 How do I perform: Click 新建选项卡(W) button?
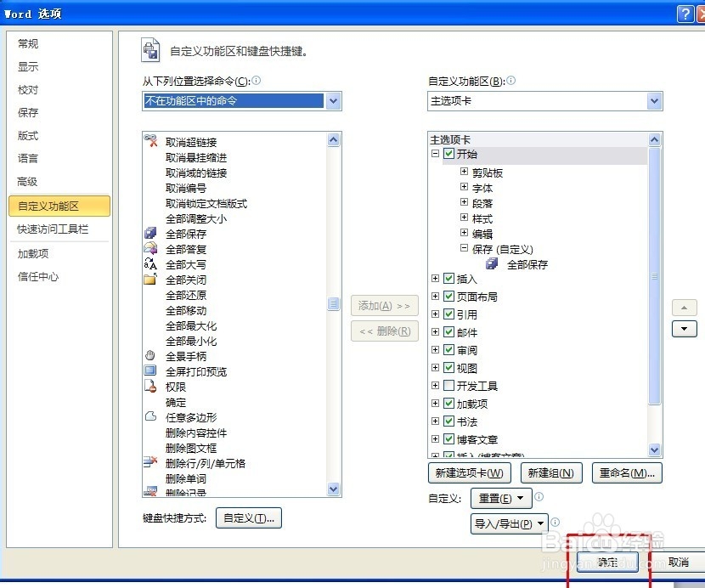(x=470, y=472)
